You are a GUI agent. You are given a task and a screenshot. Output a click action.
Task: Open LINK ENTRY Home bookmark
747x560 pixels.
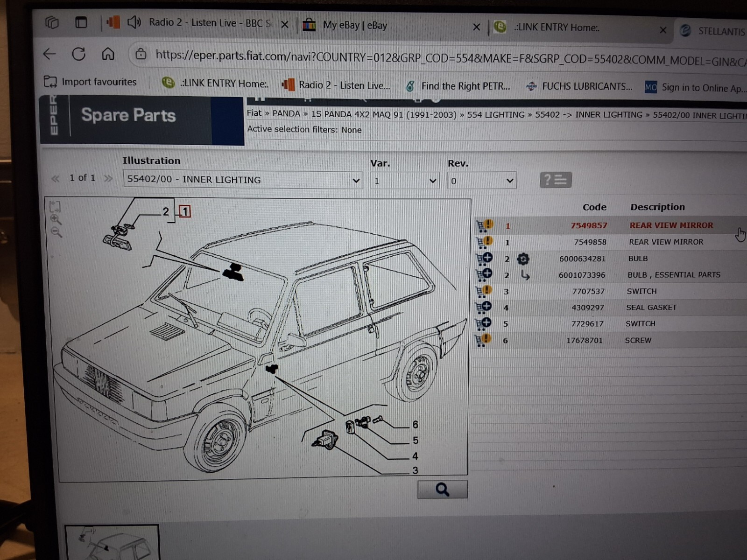pyautogui.click(x=215, y=83)
